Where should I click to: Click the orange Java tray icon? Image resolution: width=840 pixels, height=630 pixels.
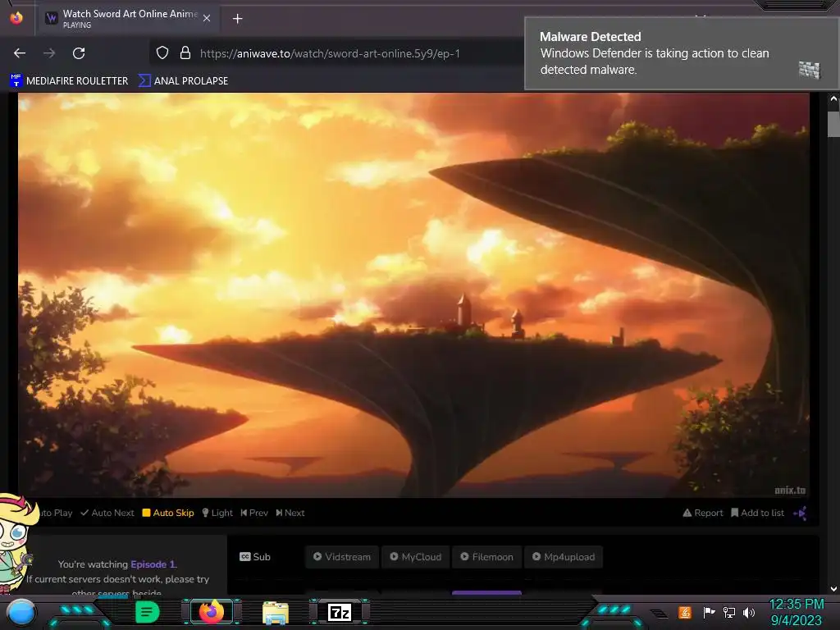click(x=685, y=612)
